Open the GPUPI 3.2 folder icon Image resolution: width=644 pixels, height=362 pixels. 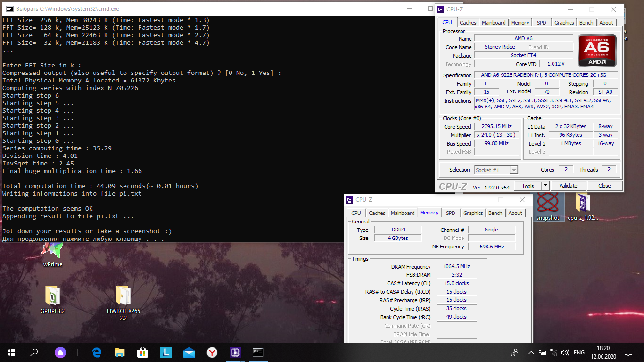click(x=52, y=299)
